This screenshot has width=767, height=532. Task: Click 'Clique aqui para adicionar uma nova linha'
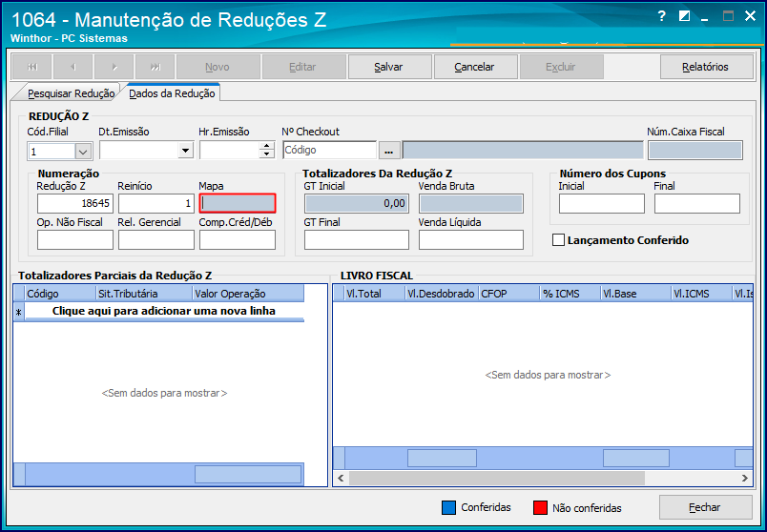164,311
